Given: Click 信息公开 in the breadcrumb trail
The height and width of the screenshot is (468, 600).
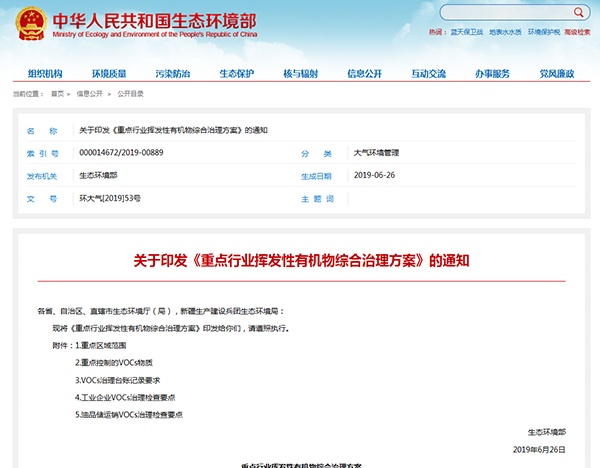Looking at the screenshot, I should (x=89, y=93).
